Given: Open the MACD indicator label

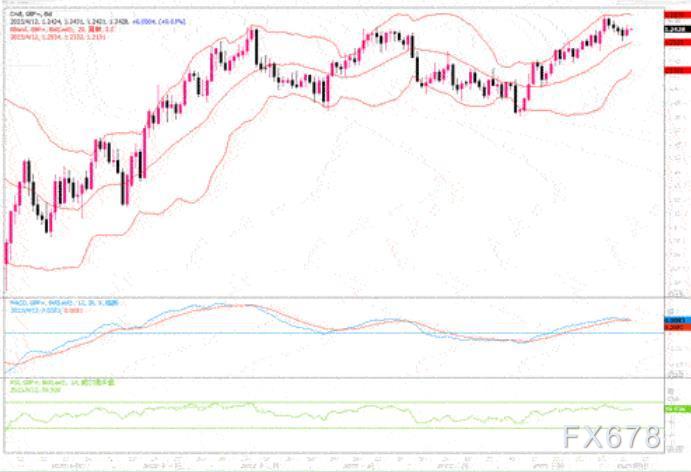Looking at the screenshot, I should [50, 304].
